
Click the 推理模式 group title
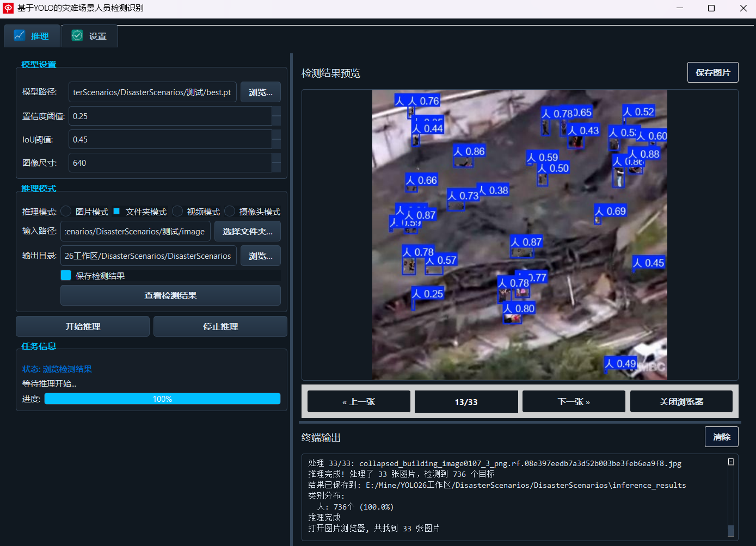pos(39,188)
